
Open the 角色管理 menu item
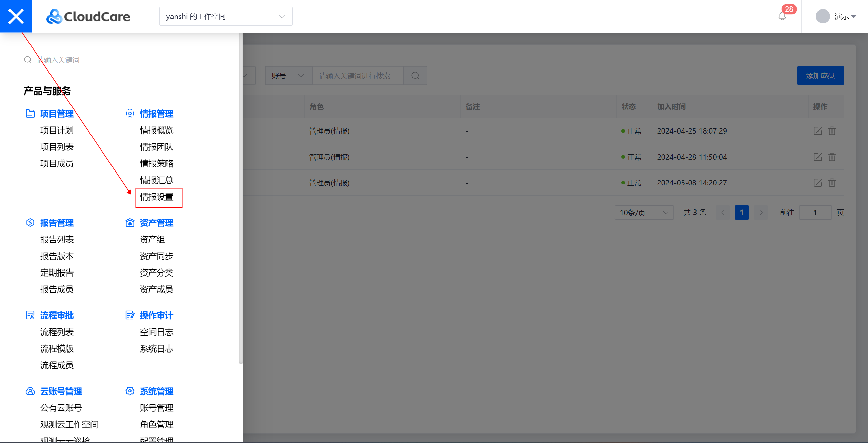[x=157, y=425]
